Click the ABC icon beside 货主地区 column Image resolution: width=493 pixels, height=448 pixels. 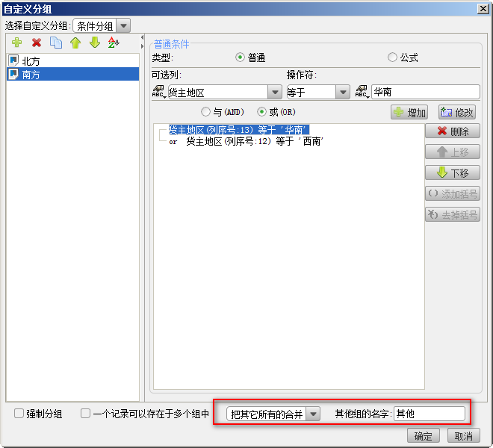pyautogui.click(x=159, y=92)
